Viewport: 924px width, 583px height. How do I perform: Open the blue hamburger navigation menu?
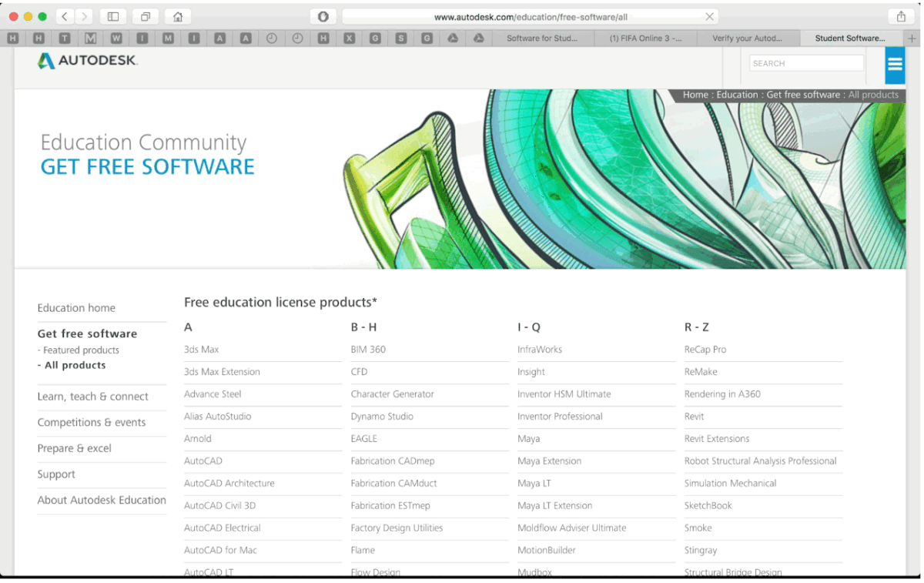click(894, 65)
